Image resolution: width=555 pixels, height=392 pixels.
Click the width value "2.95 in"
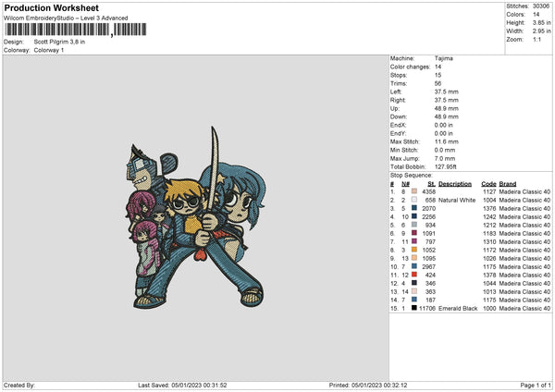tap(541, 31)
